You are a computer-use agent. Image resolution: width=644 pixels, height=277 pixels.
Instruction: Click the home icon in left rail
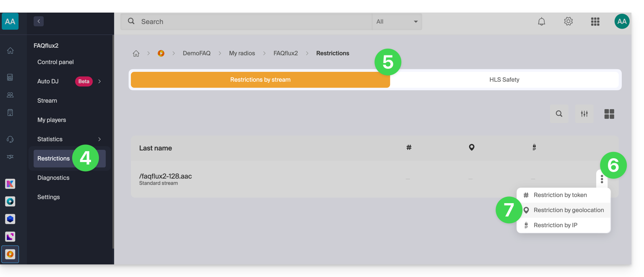[x=10, y=51]
